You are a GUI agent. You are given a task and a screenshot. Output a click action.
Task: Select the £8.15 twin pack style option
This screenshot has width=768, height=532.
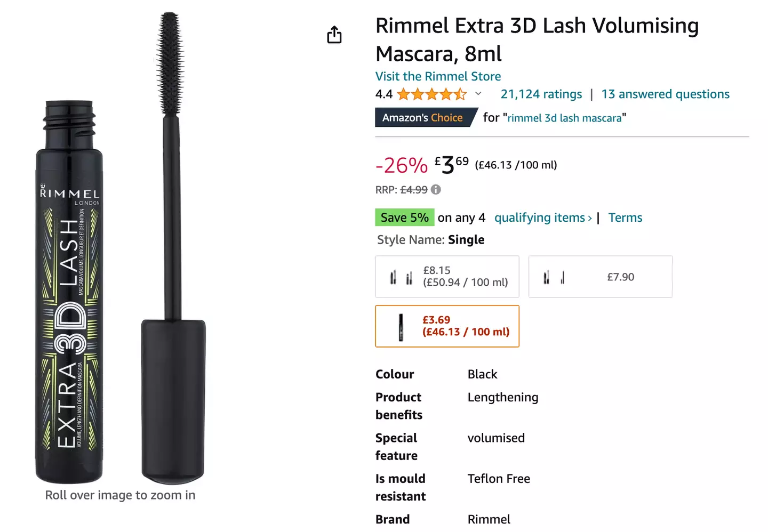[x=447, y=277]
